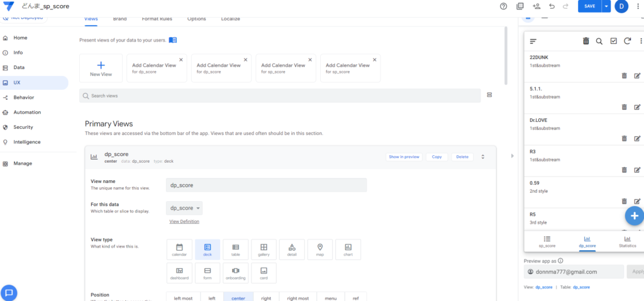
Task: Open the three-dot menu in top bar
Action: point(638,6)
